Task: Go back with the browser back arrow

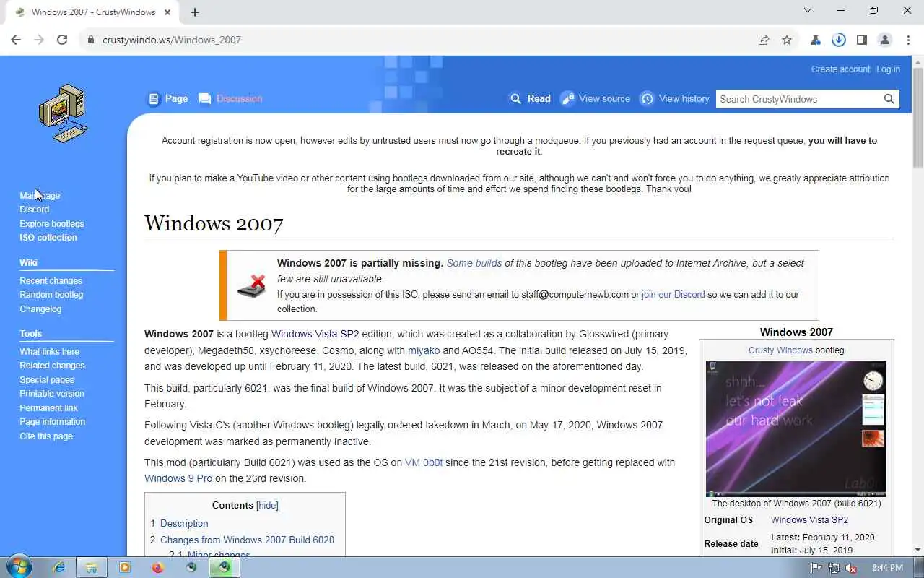Action: [x=16, y=40]
